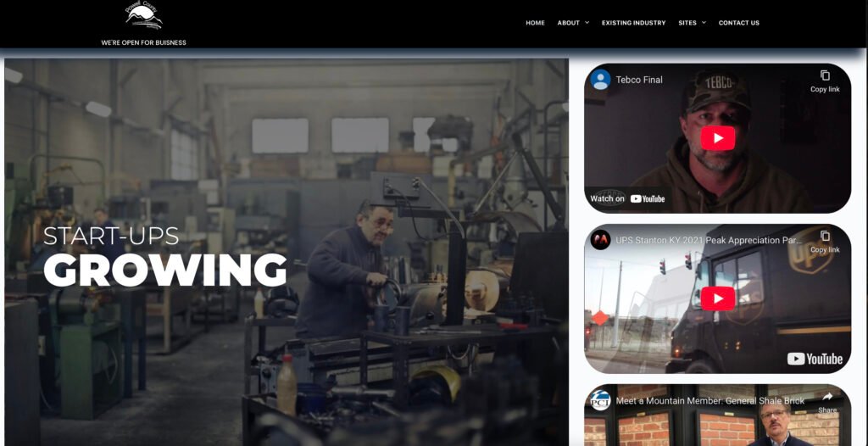Click the Start-Ups Growing hero image

click(x=287, y=251)
